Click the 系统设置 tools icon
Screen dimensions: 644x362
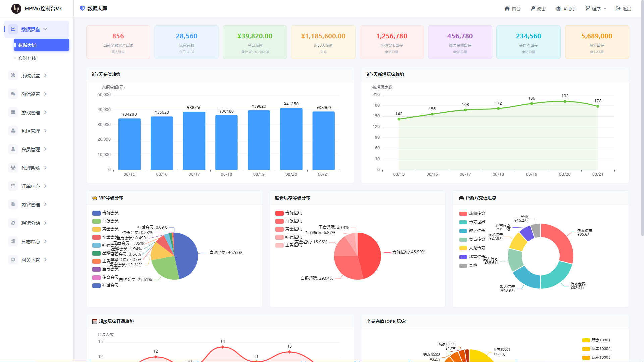13,75
